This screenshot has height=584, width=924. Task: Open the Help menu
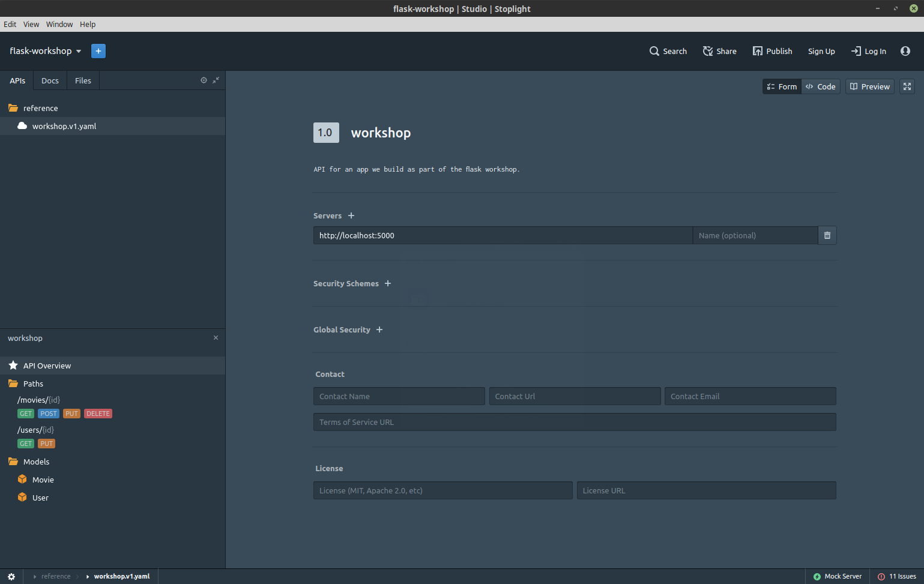click(x=88, y=24)
